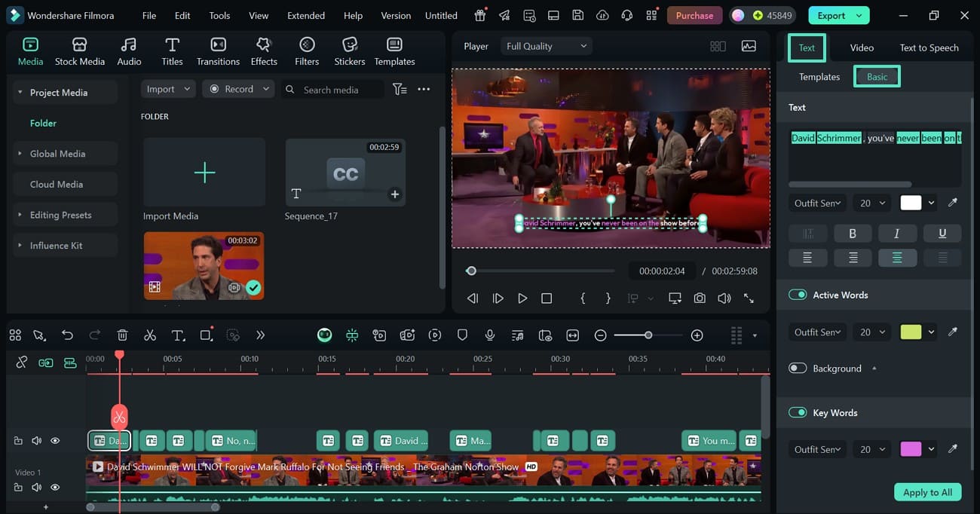
Task: Enable the Background switch
Action: [x=798, y=368]
